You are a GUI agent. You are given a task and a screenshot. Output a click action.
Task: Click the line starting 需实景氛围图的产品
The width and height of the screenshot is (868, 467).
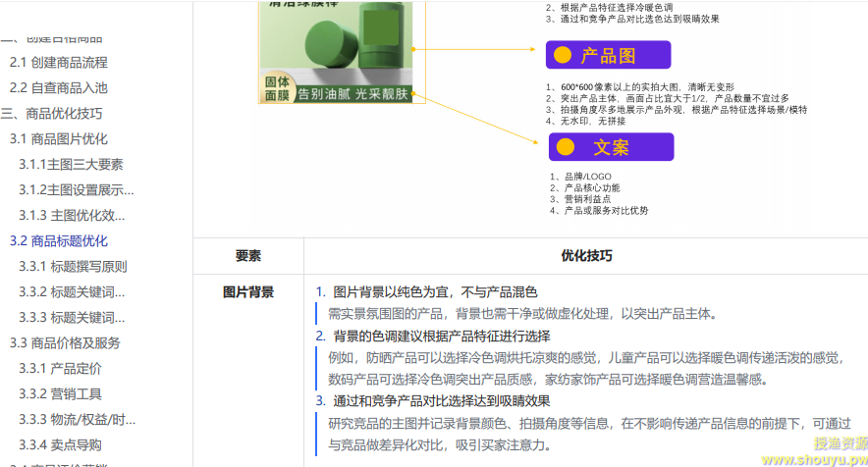tap(522, 314)
